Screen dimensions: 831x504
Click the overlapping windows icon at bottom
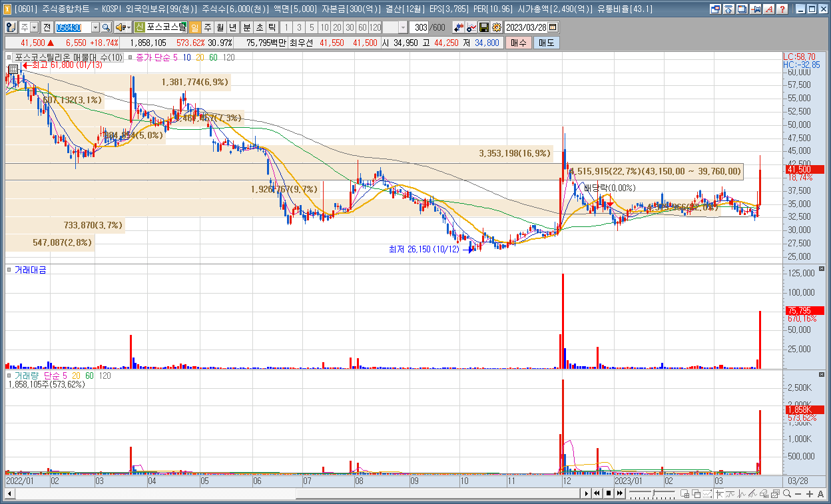pos(696,493)
